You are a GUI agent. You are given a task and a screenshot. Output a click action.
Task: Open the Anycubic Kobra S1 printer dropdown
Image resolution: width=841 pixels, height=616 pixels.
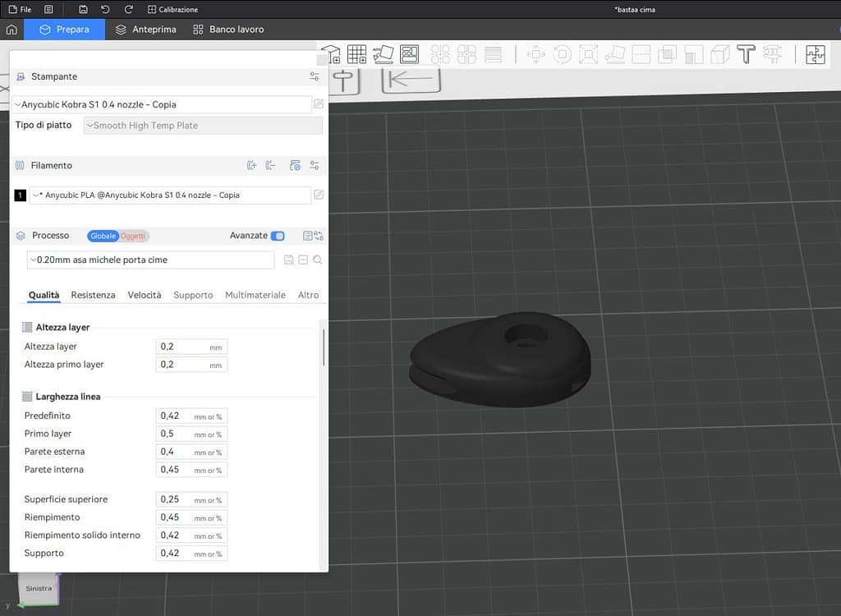point(161,104)
